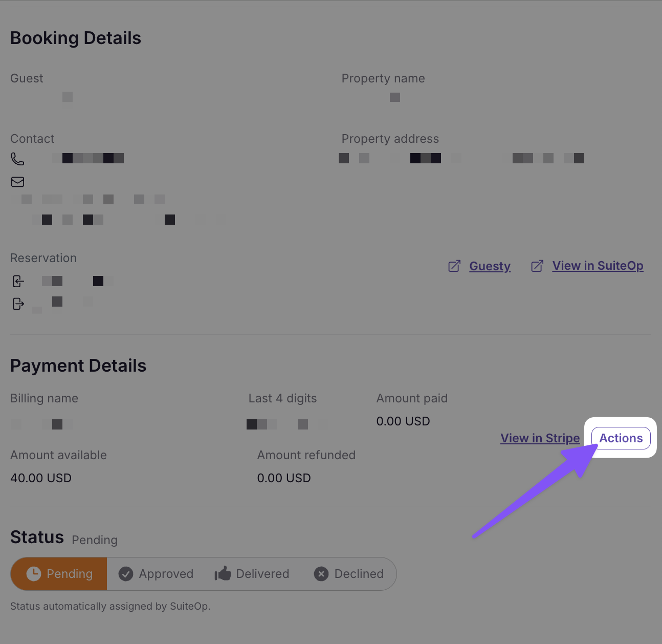The image size is (662, 644).
Task: Click the clock icon on the Pending status
Action: 34,574
